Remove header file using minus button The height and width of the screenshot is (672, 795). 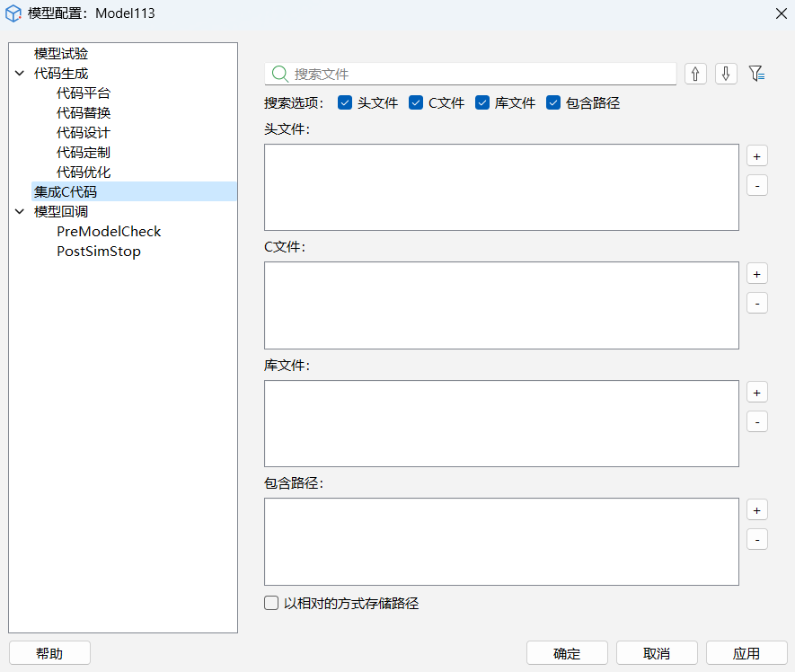click(x=757, y=186)
